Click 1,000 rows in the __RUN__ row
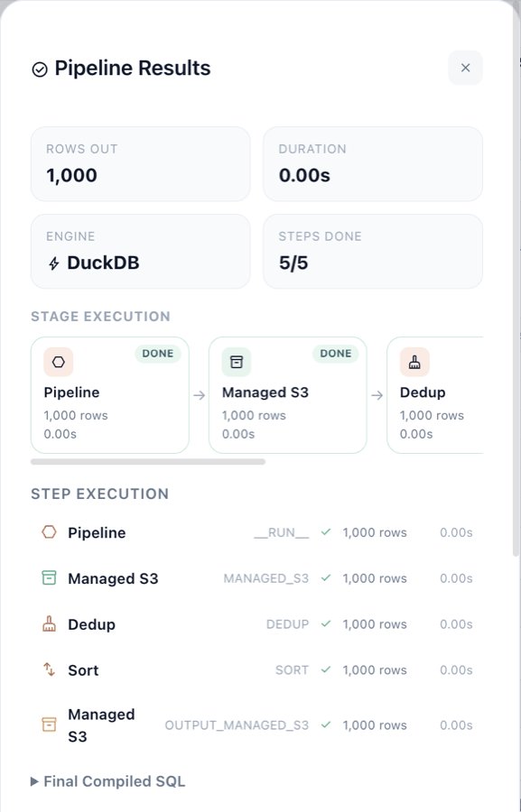The image size is (521, 812). pyautogui.click(x=375, y=532)
